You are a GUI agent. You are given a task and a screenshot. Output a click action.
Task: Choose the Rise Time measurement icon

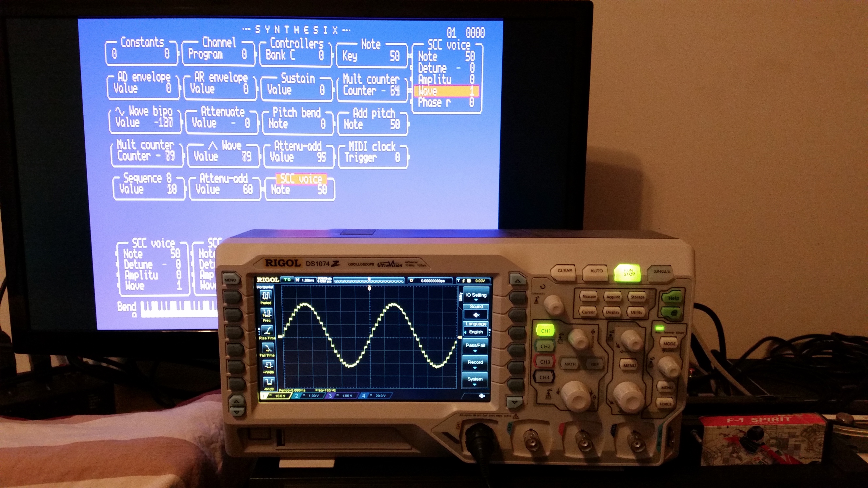click(267, 330)
